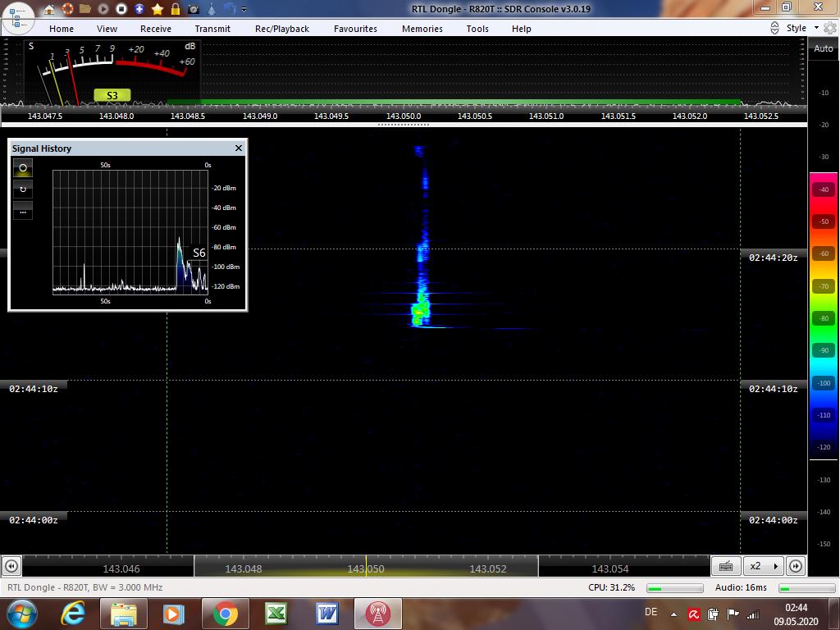Click the Signal History reset refresh icon

pyautogui.click(x=22, y=189)
